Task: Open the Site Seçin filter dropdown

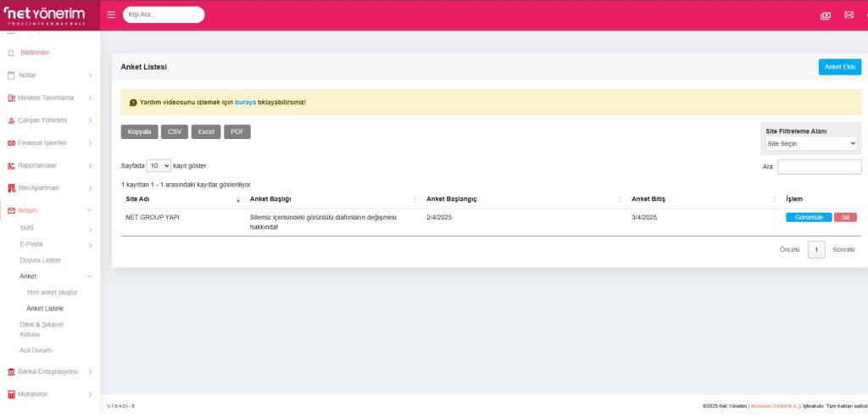Action: tap(811, 144)
